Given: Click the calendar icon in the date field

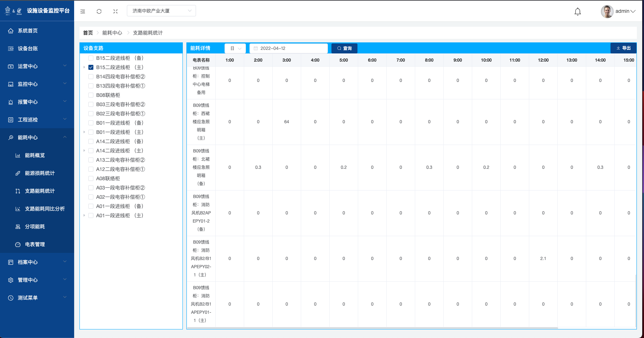Looking at the screenshot, I should coord(256,48).
